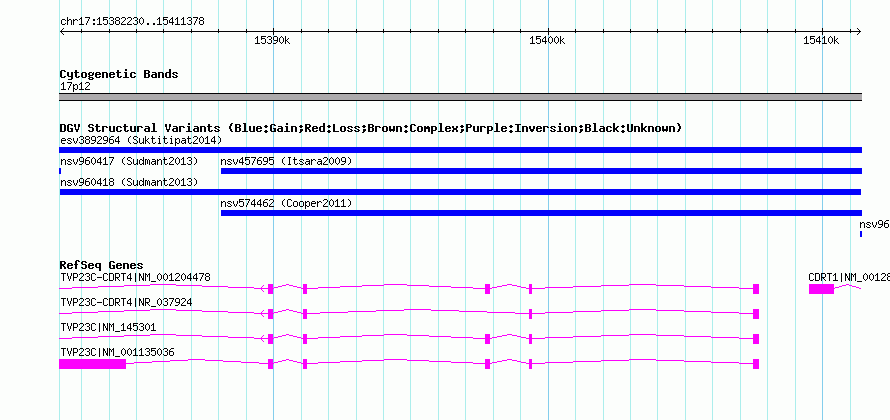Viewport: 890px width, 420px height.
Task: Click the magenta CDRT1 exon block
Action: tap(821, 289)
